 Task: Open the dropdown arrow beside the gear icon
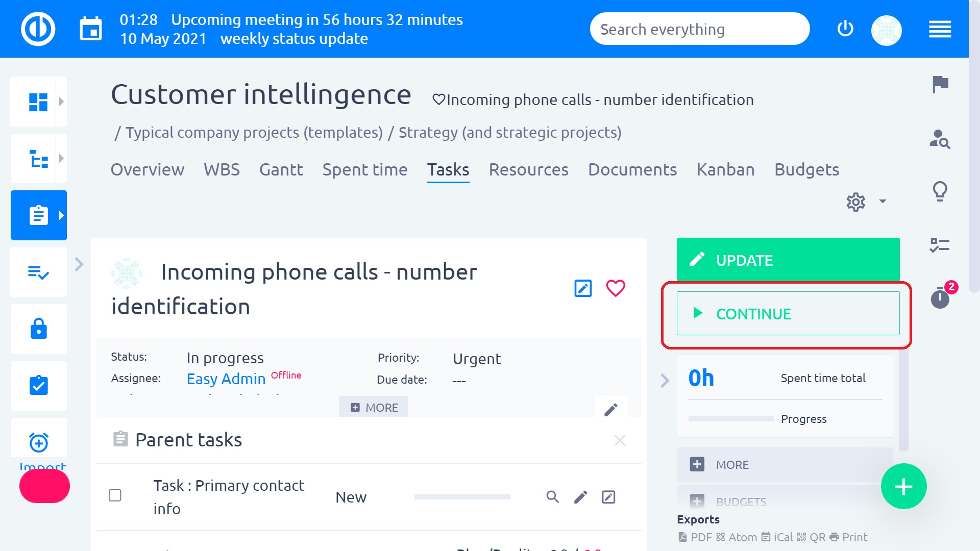pyautogui.click(x=883, y=202)
